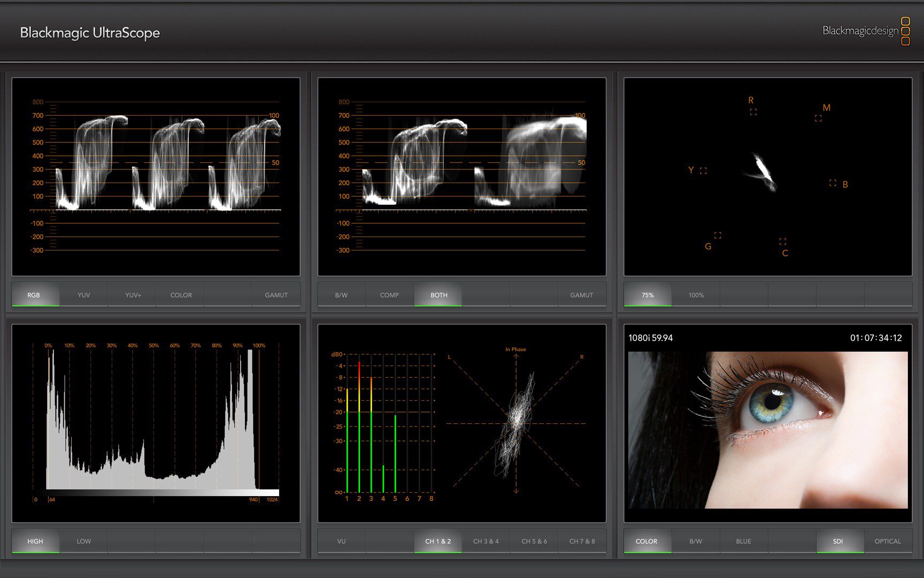924x578 pixels.
Task: Choose BOTH waveform mode
Action: coord(438,295)
